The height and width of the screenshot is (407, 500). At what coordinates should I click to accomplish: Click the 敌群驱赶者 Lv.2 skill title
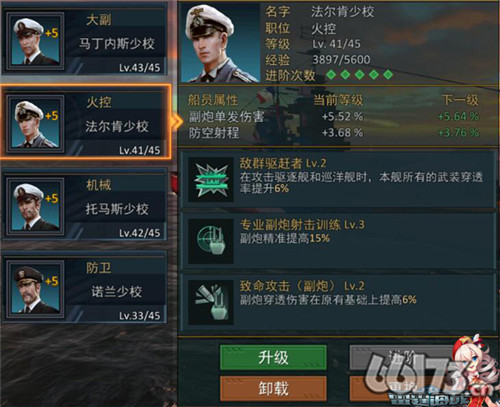(x=283, y=163)
